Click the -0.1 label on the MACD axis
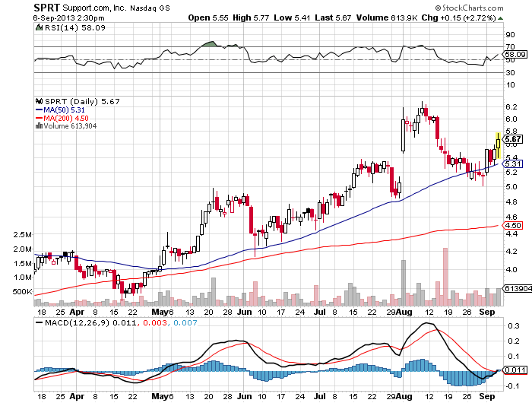The width and height of the screenshot is (532, 403). pos(511,386)
